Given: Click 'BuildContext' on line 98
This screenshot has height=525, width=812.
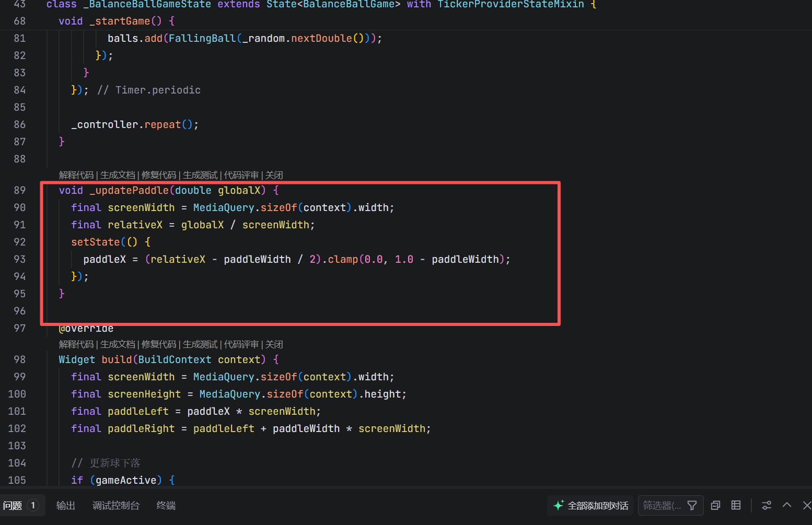Looking at the screenshot, I should [x=175, y=359].
